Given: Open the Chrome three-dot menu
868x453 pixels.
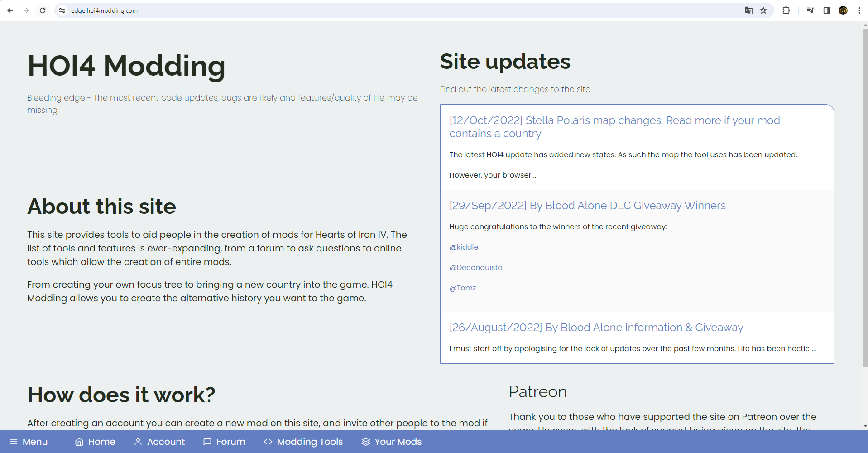Looking at the screenshot, I should pyautogui.click(x=859, y=10).
